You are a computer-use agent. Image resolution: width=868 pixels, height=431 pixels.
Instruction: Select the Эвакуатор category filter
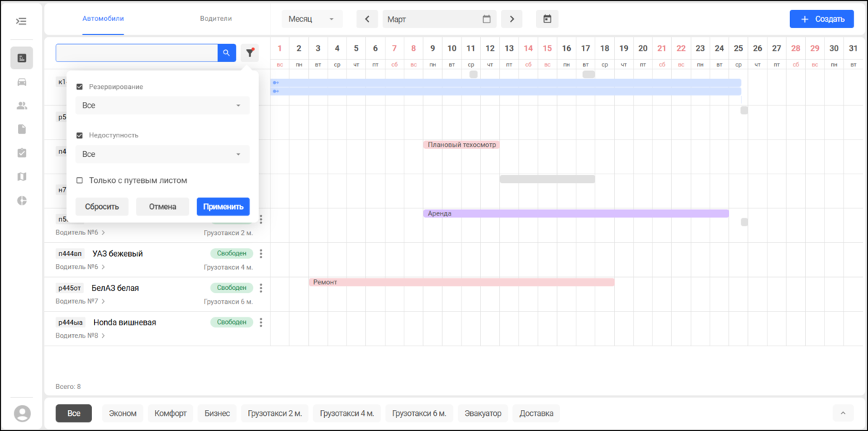click(483, 414)
